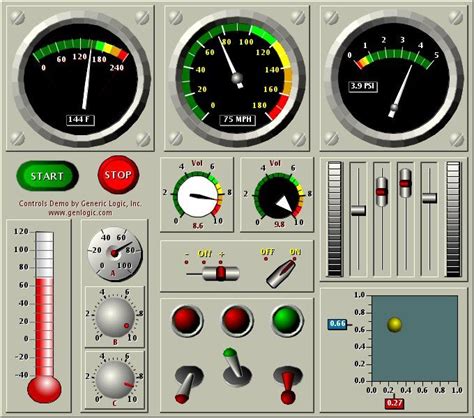The image size is (474, 418).
Task: Click the leftmost gray fader handle
Action: click(358, 210)
